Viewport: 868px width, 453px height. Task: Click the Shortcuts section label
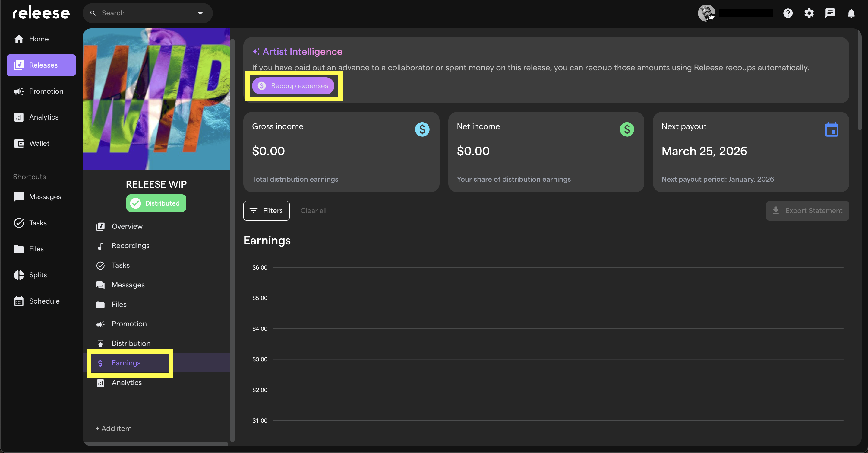tap(29, 177)
